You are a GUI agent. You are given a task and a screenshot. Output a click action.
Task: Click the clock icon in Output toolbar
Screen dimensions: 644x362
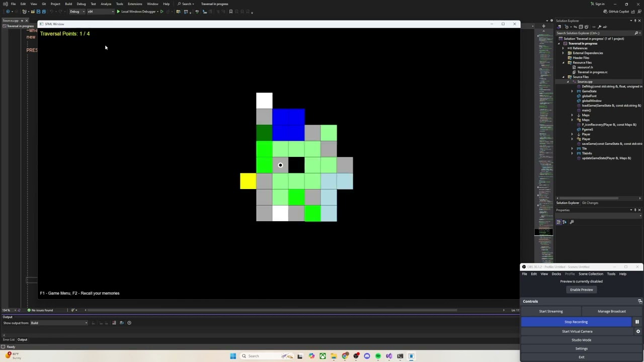tap(129, 323)
